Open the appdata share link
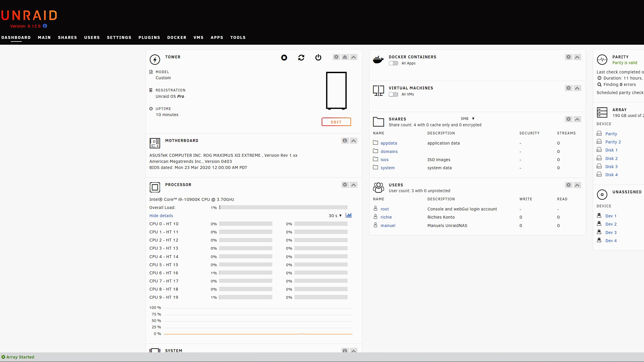The image size is (644, 362). pos(389,143)
